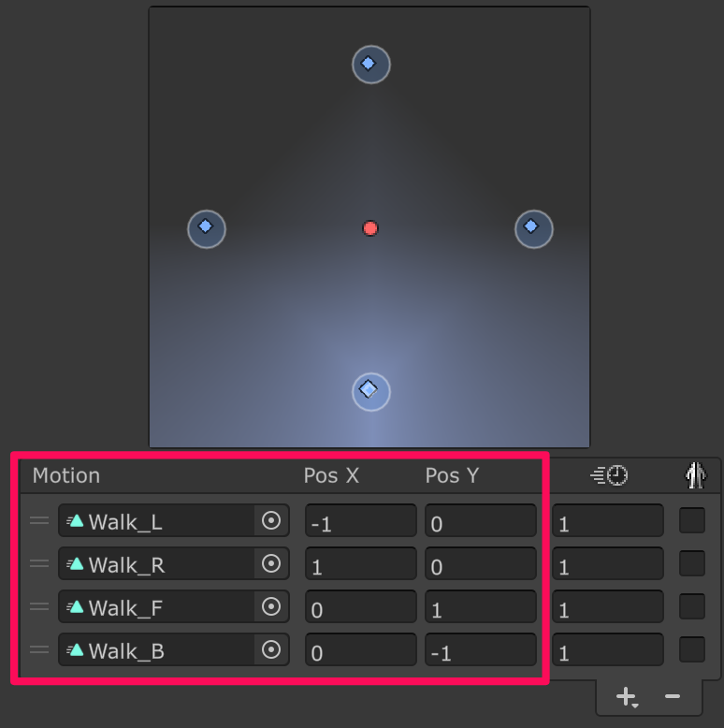Remove selected motion with minus button
The width and height of the screenshot is (724, 728).
(672, 697)
